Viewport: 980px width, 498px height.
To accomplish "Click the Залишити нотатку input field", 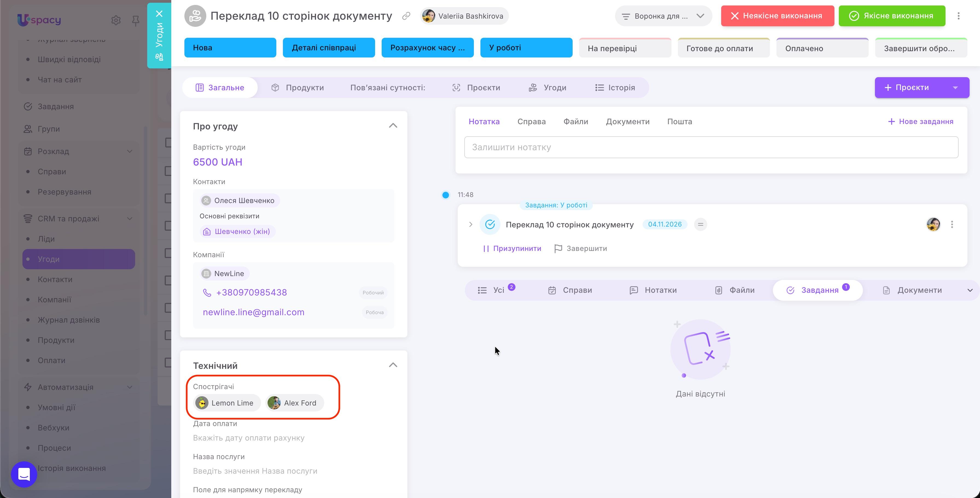I will pyautogui.click(x=711, y=147).
